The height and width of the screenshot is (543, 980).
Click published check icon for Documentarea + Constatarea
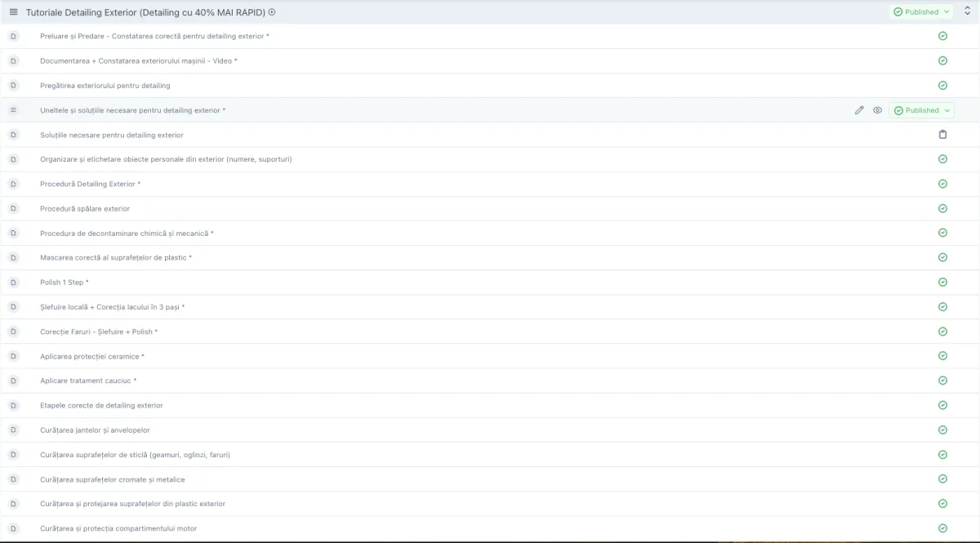(x=942, y=60)
